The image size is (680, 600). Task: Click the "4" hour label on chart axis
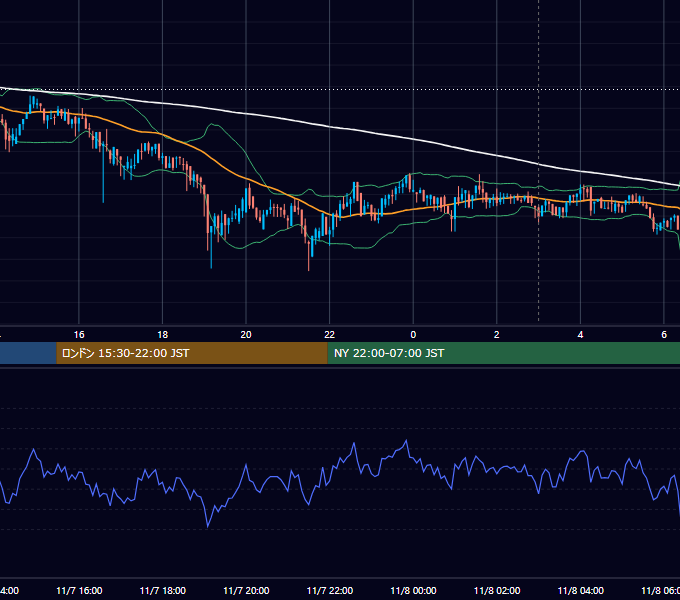click(580, 335)
